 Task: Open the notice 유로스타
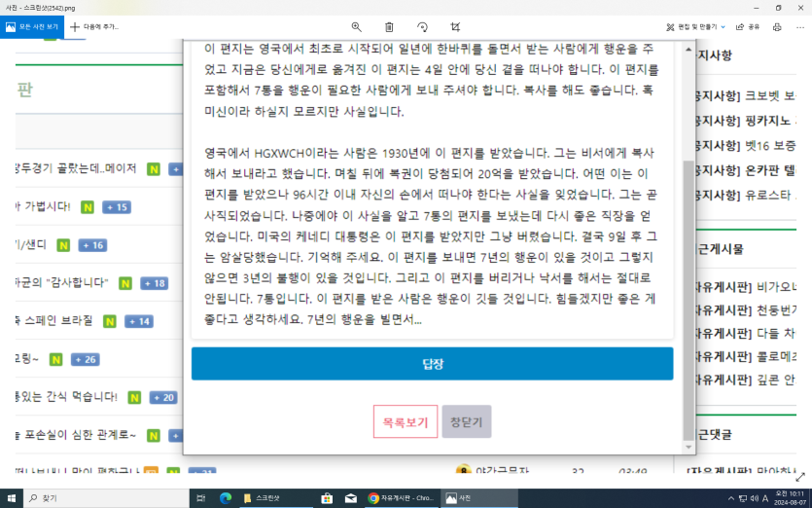click(x=746, y=196)
